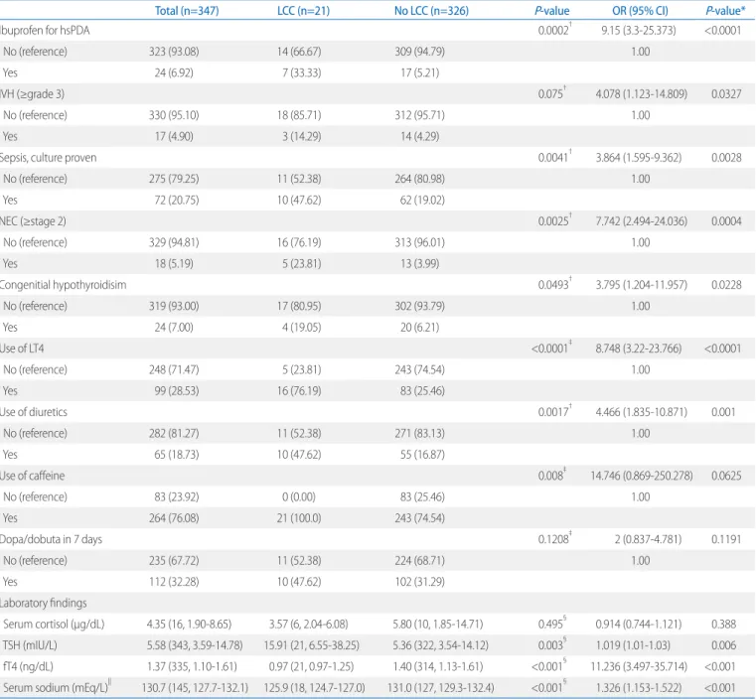Select the fT4 (ng/dL) row label
Image resolution: width=756 pixels, height=700 pixels.
coord(28,666)
